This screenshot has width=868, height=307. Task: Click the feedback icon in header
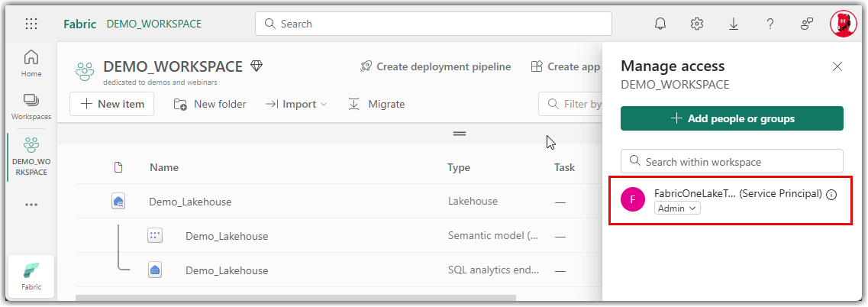(807, 24)
